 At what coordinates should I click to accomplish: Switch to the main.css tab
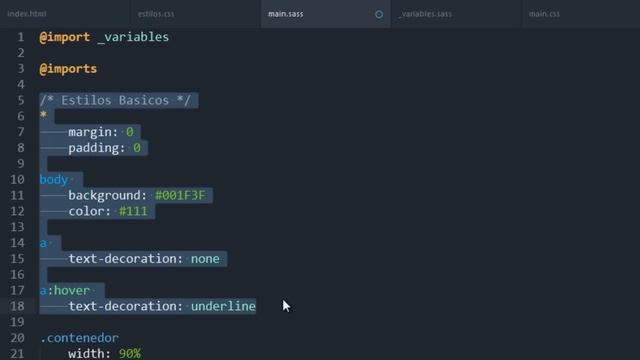pyautogui.click(x=544, y=14)
